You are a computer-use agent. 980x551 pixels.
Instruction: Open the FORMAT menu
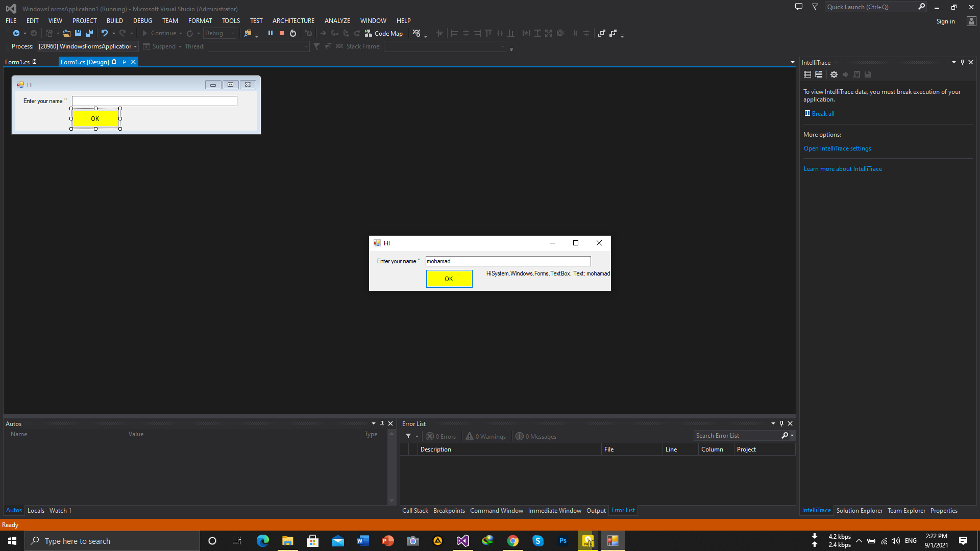pos(200,21)
